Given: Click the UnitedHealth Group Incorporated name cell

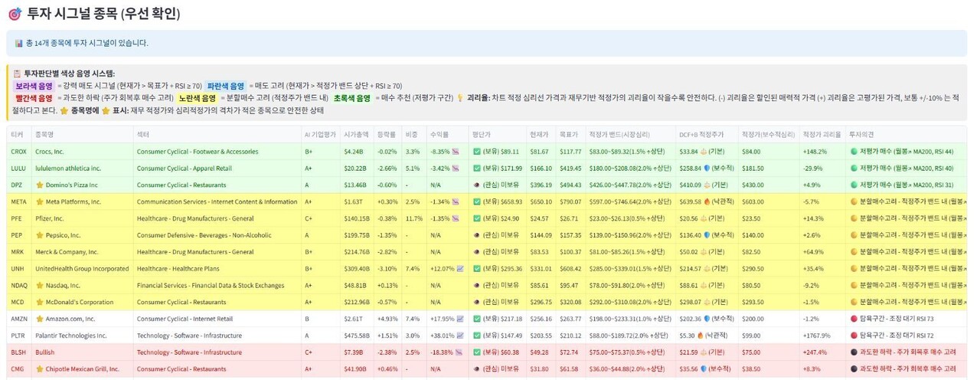Looking at the screenshot, I should tap(82, 269).
